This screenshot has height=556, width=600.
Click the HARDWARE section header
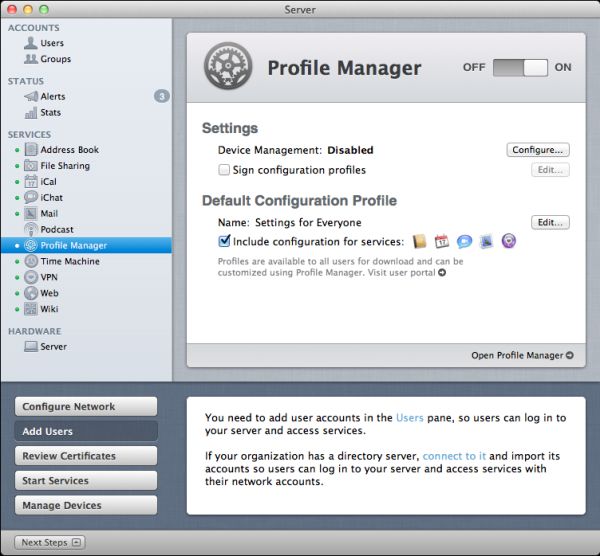click(x=34, y=331)
